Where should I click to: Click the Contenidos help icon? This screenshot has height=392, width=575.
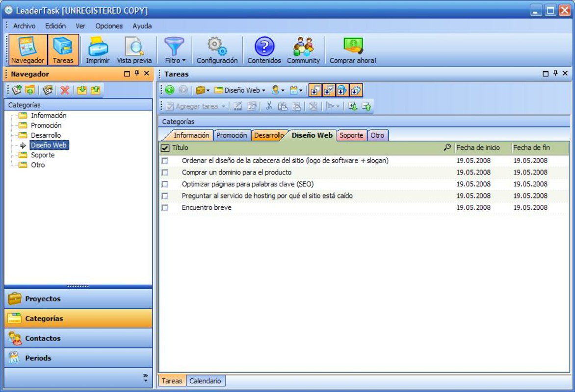coord(263,49)
